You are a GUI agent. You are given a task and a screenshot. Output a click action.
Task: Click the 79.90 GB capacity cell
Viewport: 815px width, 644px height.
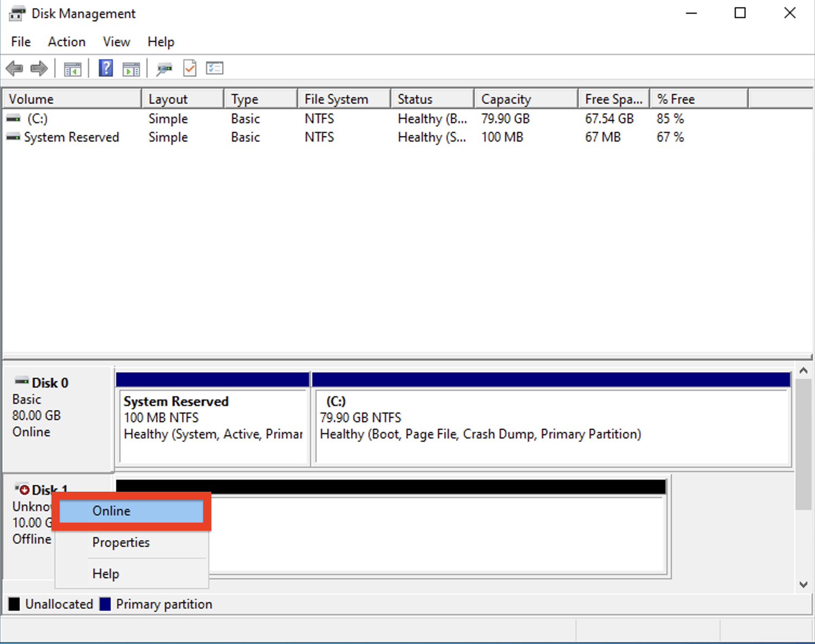coord(506,119)
